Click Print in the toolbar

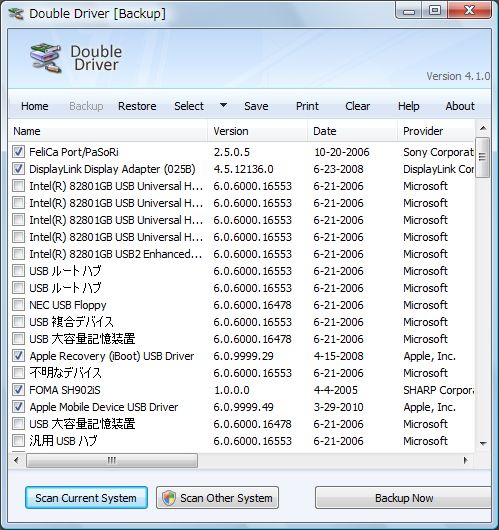tap(307, 106)
